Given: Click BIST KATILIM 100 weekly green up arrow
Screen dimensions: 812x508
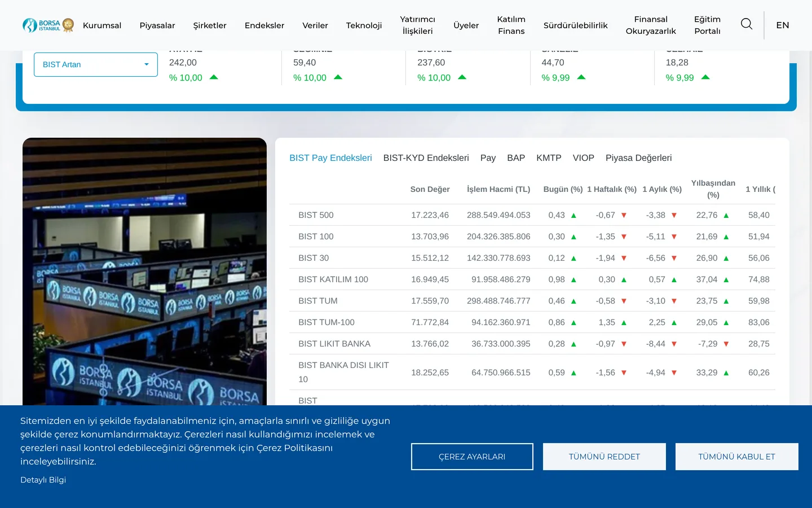Looking at the screenshot, I should 624,279.
